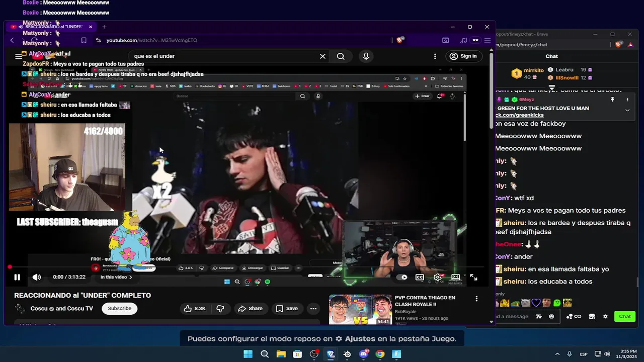The width and height of the screenshot is (644, 362).
Task: Clear the YouTube search box text
Action: coord(323,56)
